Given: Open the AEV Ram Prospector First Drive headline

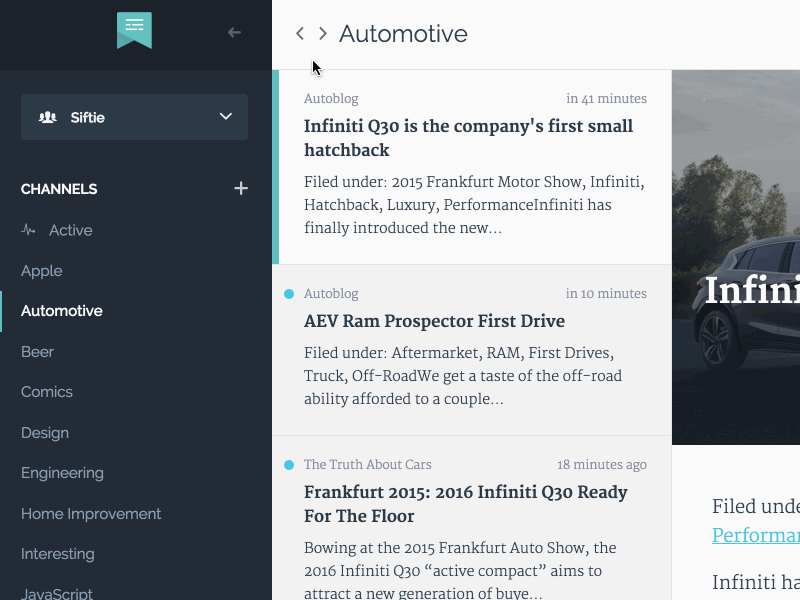Looking at the screenshot, I should pos(435,321).
